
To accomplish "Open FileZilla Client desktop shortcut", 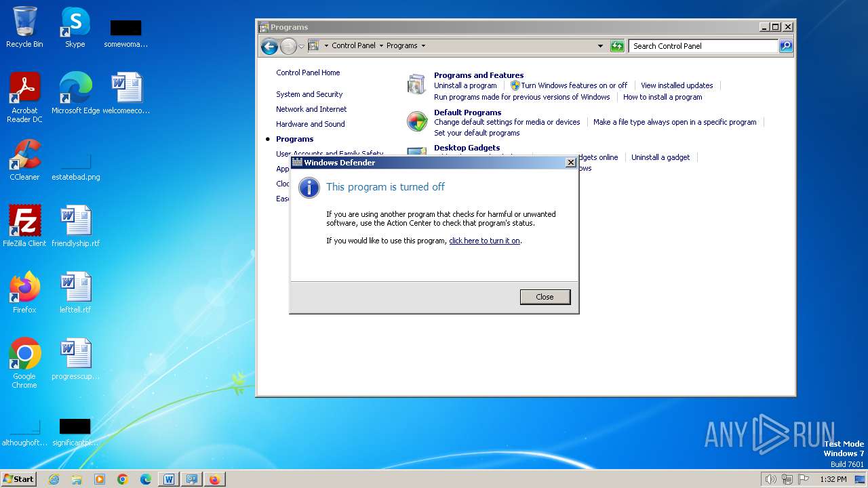I will 24,226.
